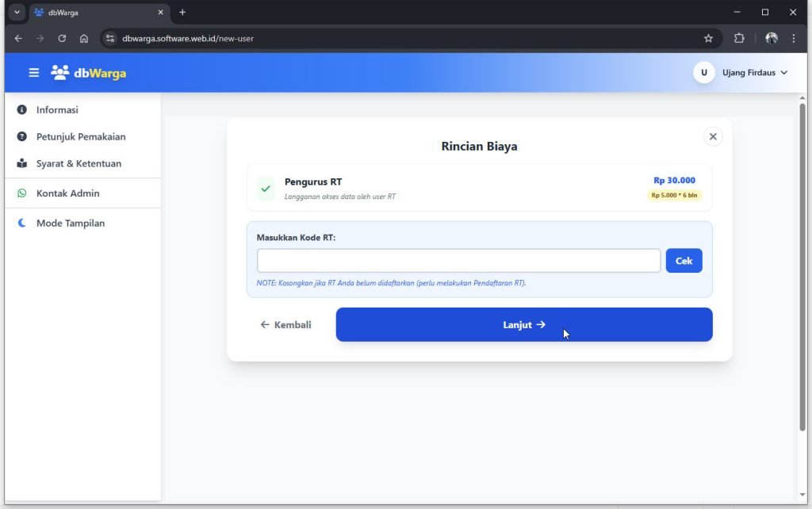Open a new browser tab
The image size is (812, 509).
pyautogui.click(x=182, y=13)
